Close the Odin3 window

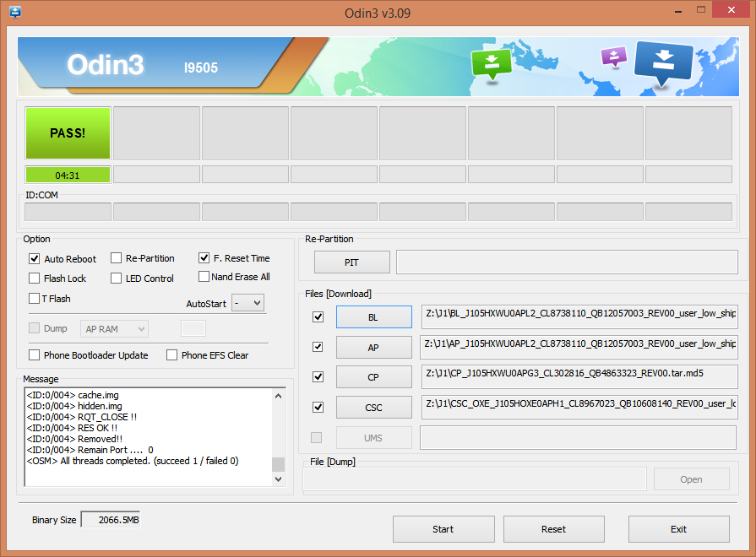[x=732, y=10]
